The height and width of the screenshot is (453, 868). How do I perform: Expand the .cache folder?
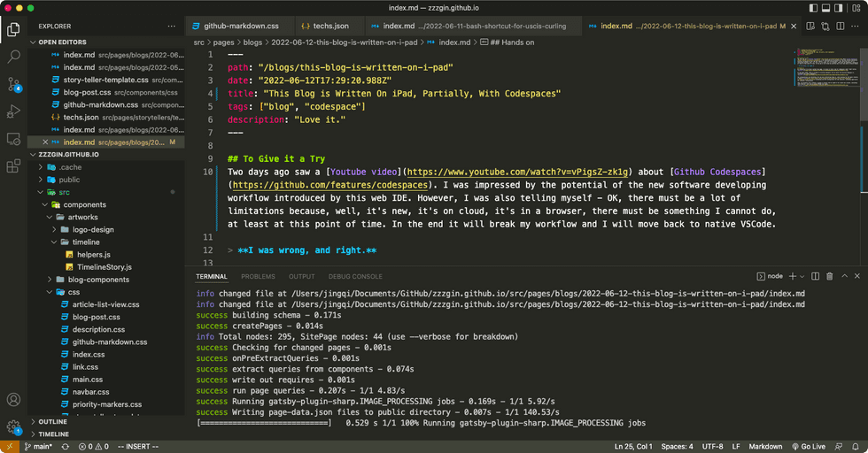click(x=41, y=167)
